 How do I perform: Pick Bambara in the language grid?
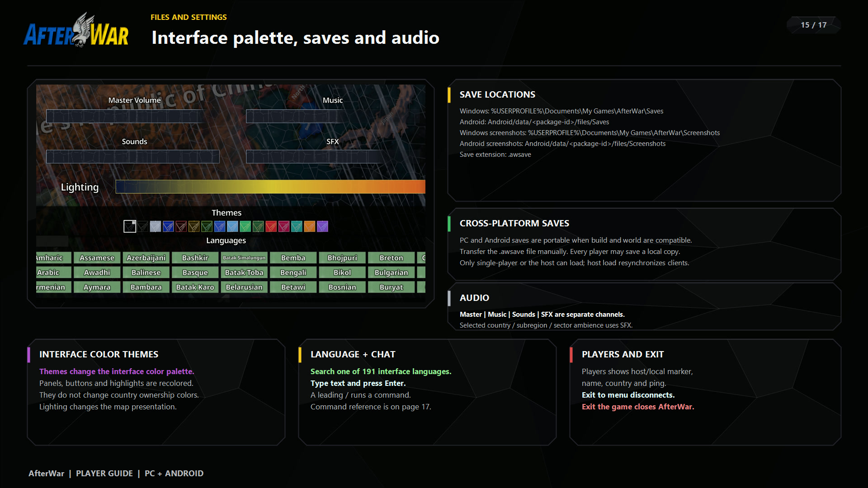point(146,287)
